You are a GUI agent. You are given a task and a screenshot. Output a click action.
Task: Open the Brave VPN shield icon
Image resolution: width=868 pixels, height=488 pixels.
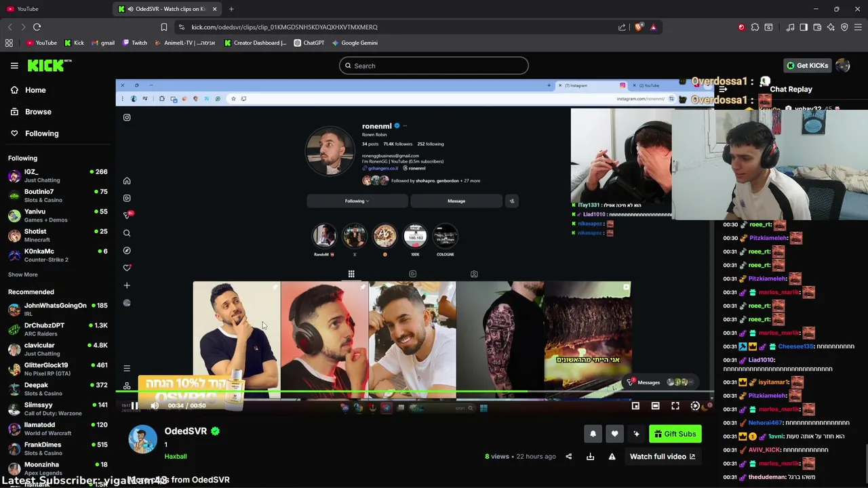pos(844,27)
